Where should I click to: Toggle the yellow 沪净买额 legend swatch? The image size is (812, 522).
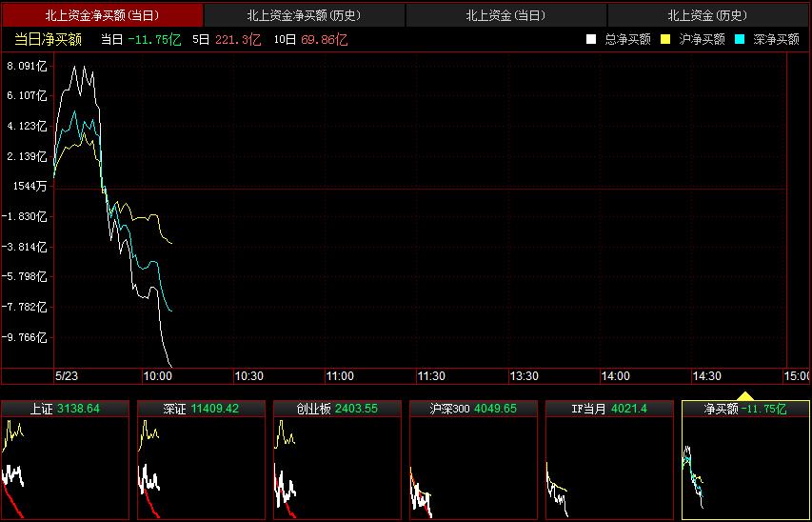click(x=665, y=40)
